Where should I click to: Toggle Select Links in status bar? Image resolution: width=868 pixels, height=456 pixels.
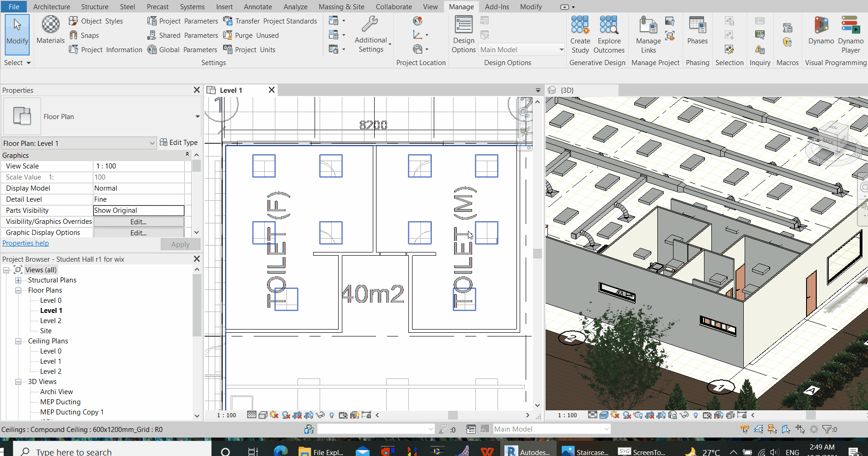click(x=744, y=429)
